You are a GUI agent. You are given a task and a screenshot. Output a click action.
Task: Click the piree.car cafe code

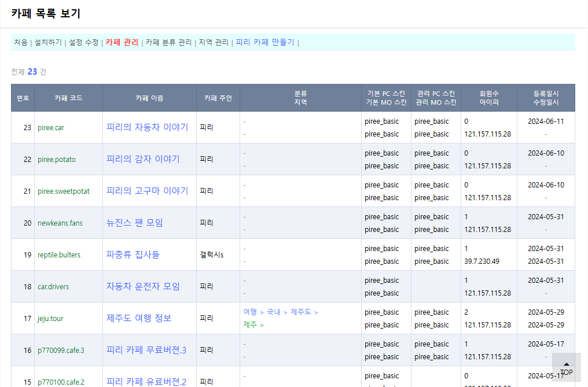coord(51,128)
